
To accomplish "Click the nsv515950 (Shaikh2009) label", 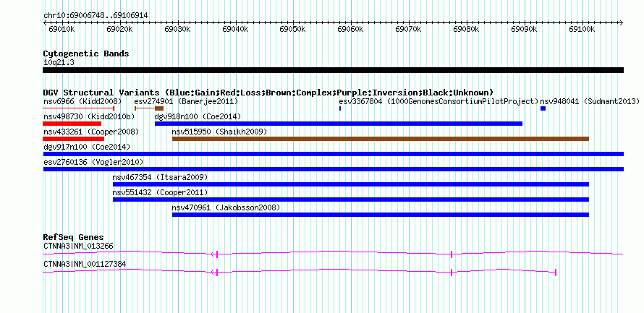I will pos(219,132).
